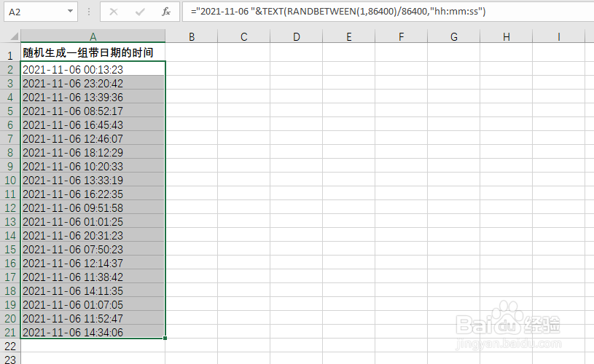Select row 5 header
594x364 pixels.
tap(10, 111)
